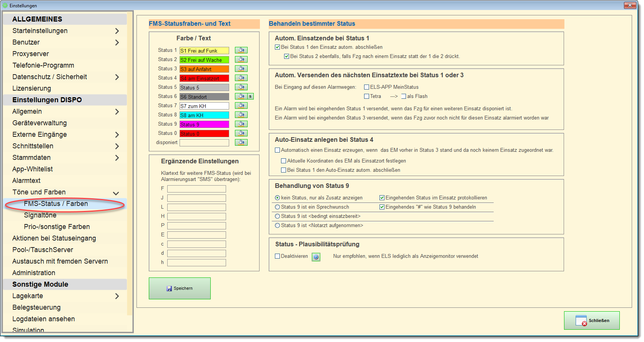This screenshot has height=342, width=644.
Task: Click the paint bucket icon in the disponiert row
Action: [x=241, y=143]
